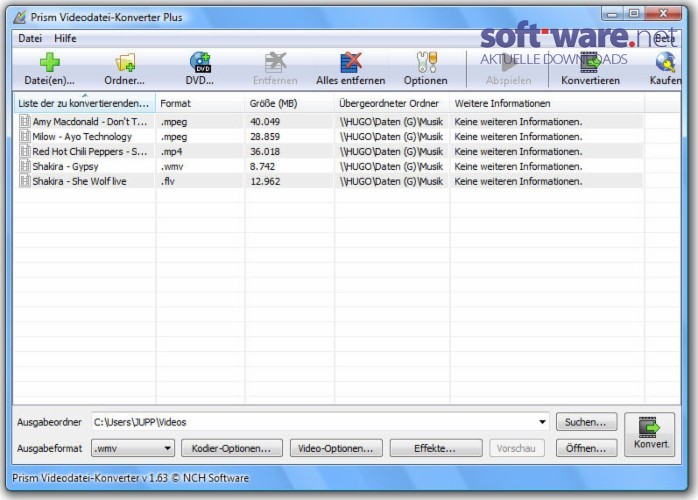Click Alles entfernen toolbar icon
This screenshot has height=500, width=698.
351,62
